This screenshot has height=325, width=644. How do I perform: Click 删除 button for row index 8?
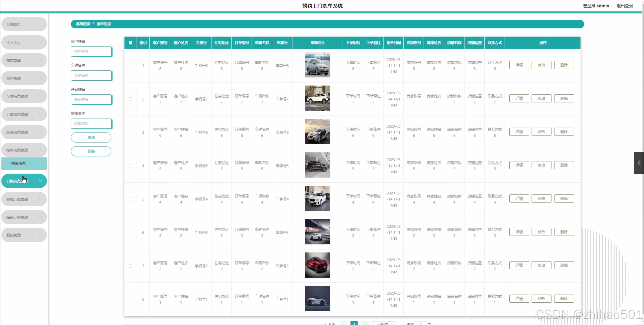pos(564,299)
